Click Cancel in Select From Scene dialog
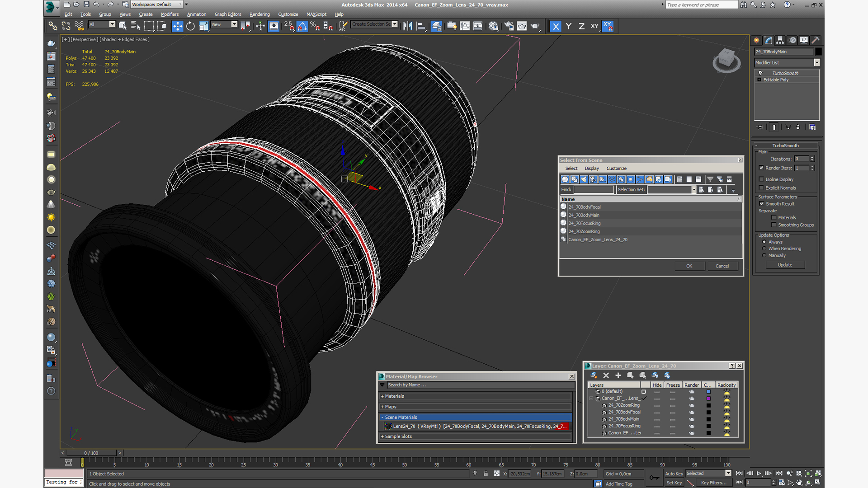The width and height of the screenshot is (868, 488). point(722,266)
